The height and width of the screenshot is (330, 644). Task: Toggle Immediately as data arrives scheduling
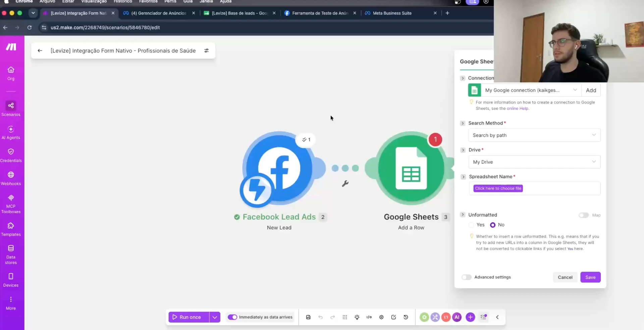tap(232, 317)
